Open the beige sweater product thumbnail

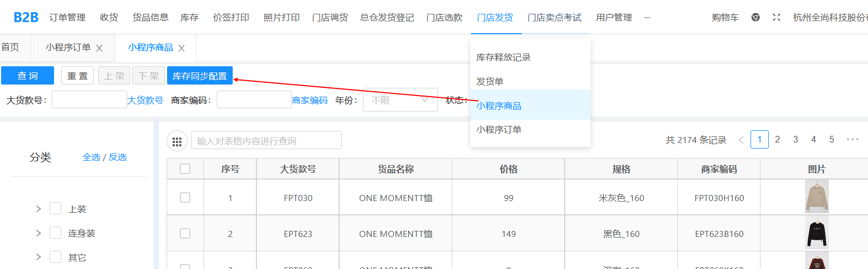(816, 197)
